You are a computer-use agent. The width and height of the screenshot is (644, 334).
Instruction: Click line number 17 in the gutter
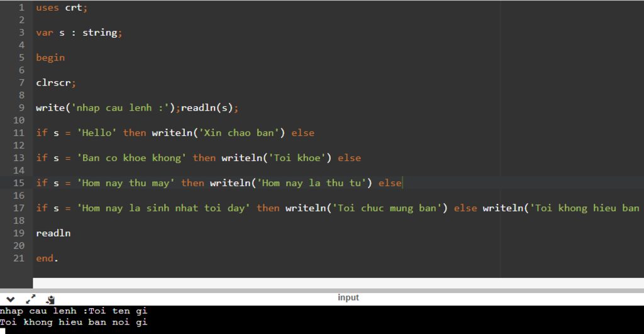coord(19,208)
